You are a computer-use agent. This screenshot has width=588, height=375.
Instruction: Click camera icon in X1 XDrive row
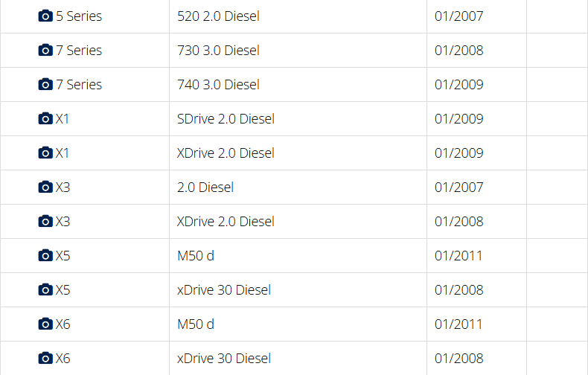pyautogui.click(x=45, y=153)
